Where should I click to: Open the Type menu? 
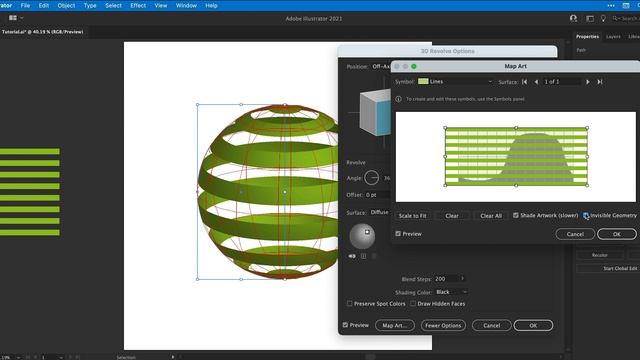90,6
